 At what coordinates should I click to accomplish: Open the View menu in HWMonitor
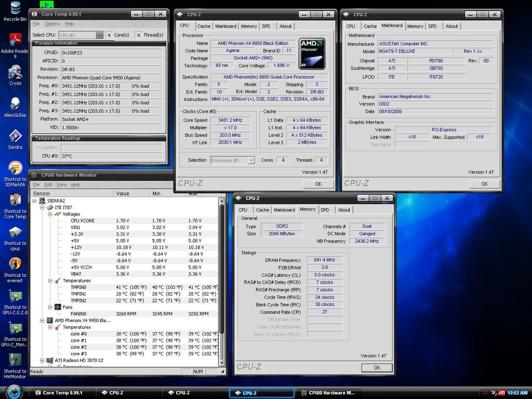[61, 185]
